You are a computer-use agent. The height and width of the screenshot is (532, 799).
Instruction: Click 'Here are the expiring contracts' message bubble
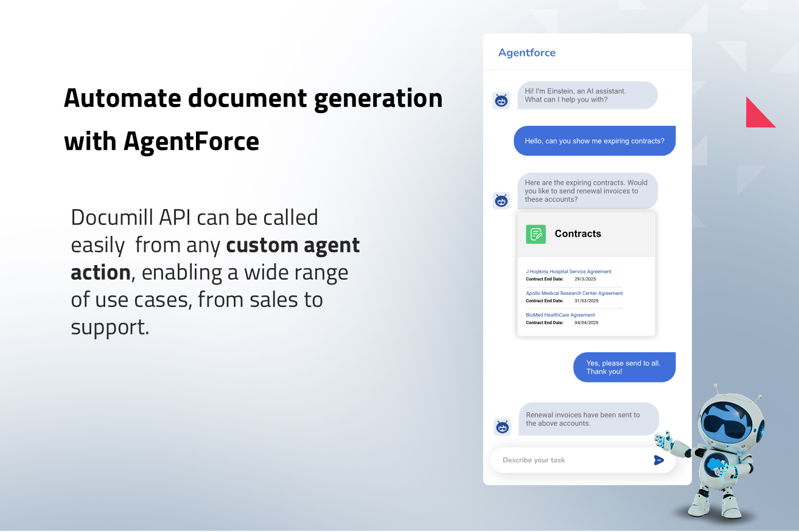[x=588, y=191]
